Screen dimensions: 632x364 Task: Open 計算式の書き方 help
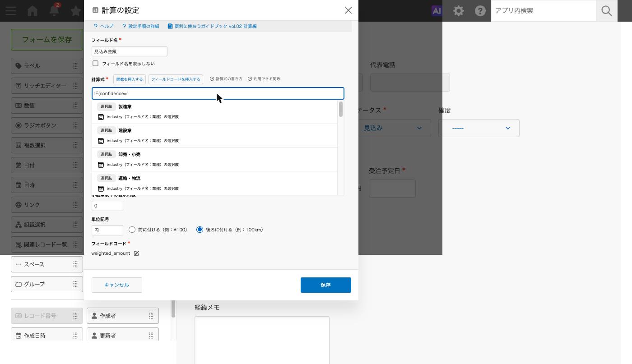pyautogui.click(x=226, y=79)
